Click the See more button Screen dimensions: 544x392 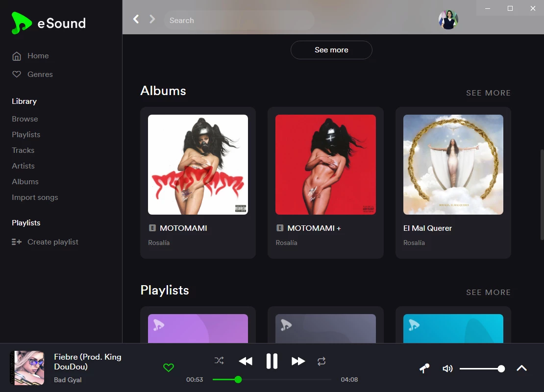331,50
